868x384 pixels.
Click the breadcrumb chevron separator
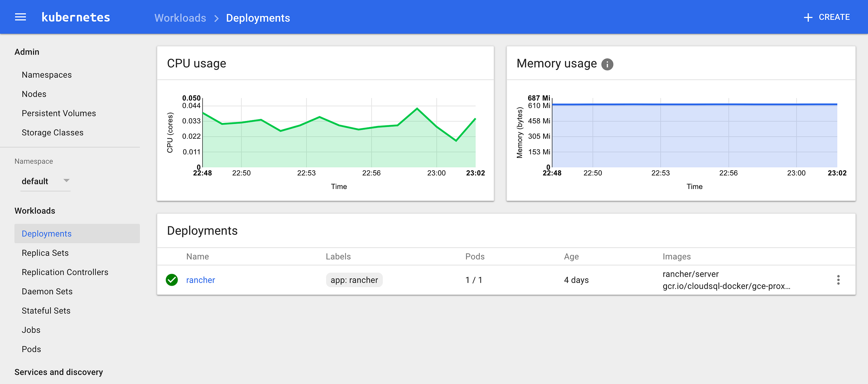[x=216, y=18]
